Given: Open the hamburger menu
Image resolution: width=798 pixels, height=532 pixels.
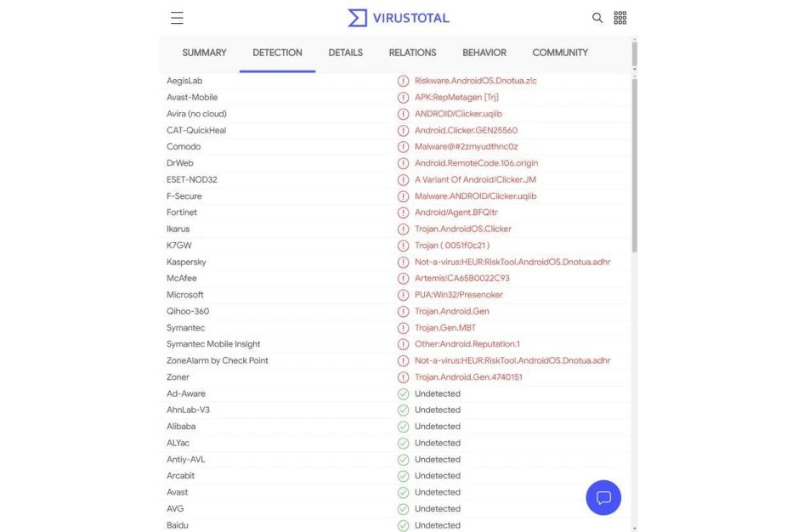Looking at the screenshot, I should coord(177,18).
